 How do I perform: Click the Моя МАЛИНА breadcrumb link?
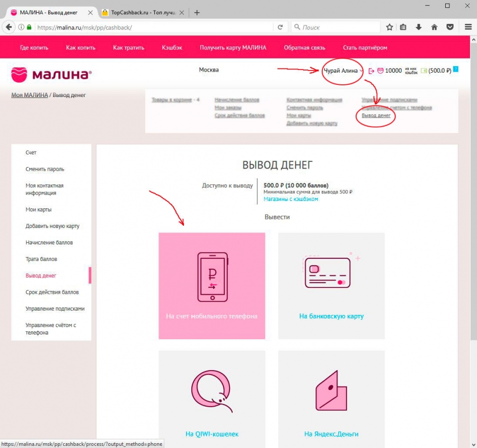30,95
